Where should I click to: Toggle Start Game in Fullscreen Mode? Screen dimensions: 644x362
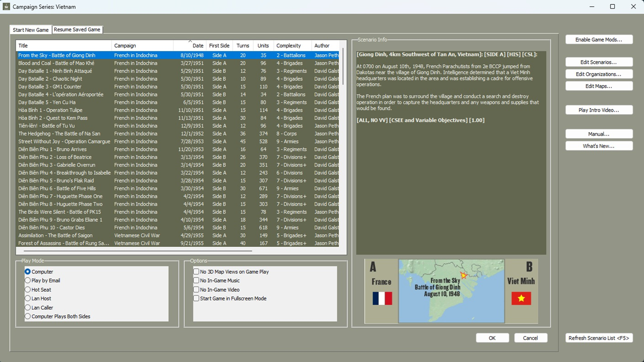(196, 298)
